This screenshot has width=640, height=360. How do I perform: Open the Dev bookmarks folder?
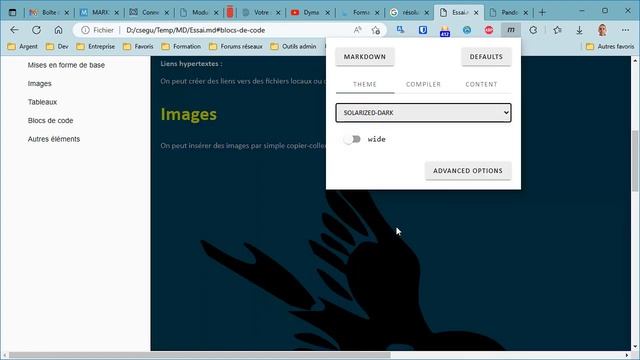(x=57, y=47)
